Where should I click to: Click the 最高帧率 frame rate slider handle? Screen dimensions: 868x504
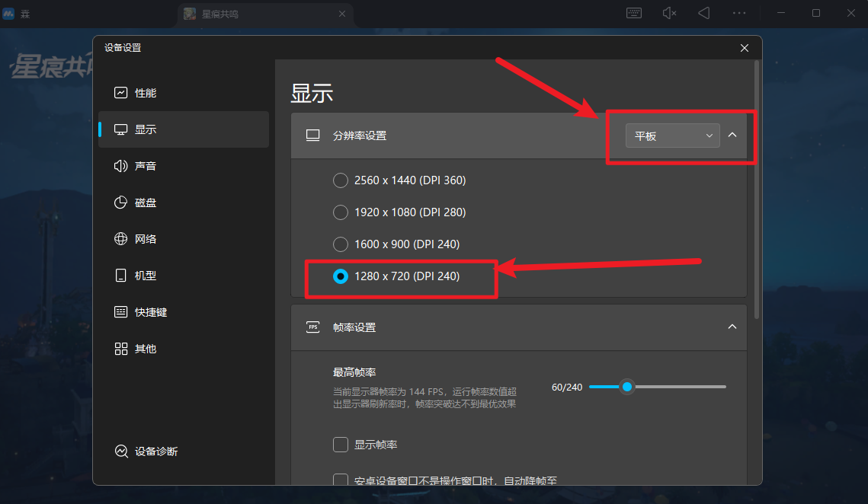coord(627,387)
